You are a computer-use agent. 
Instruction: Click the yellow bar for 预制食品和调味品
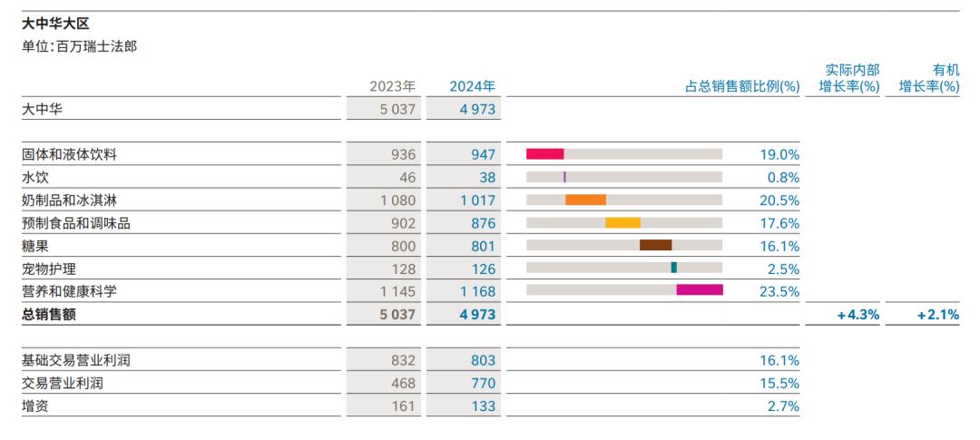coord(622,222)
